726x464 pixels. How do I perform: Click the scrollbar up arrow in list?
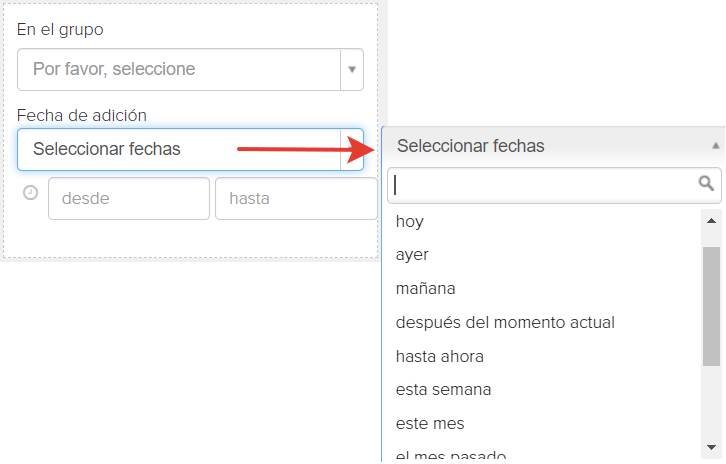(712, 221)
